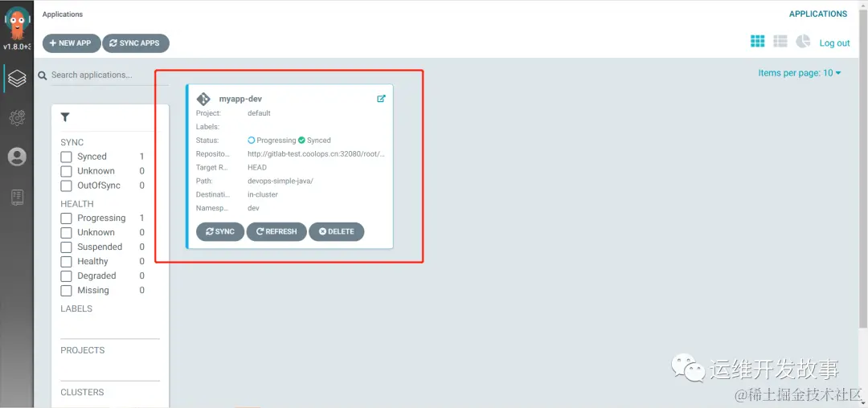The height and width of the screenshot is (408, 868).
Task: Click the v1.8.0 version label
Action: click(17, 47)
